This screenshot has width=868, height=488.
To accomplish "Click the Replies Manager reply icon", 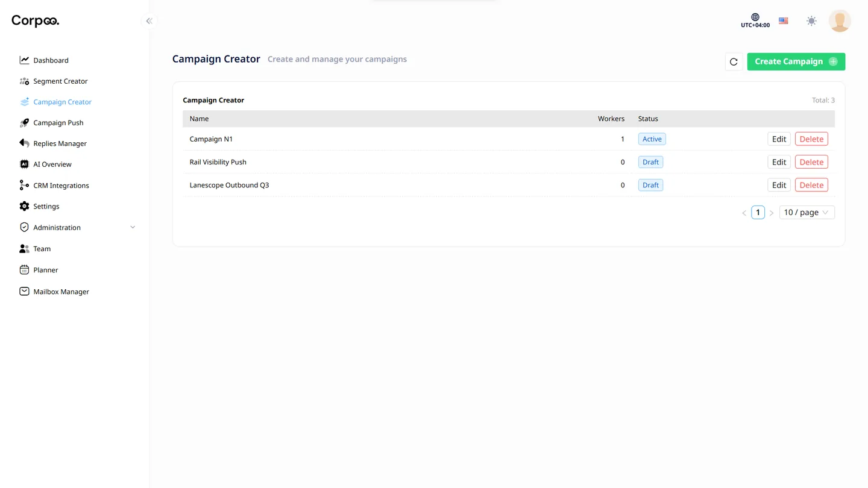I will click(x=24, y=143).
